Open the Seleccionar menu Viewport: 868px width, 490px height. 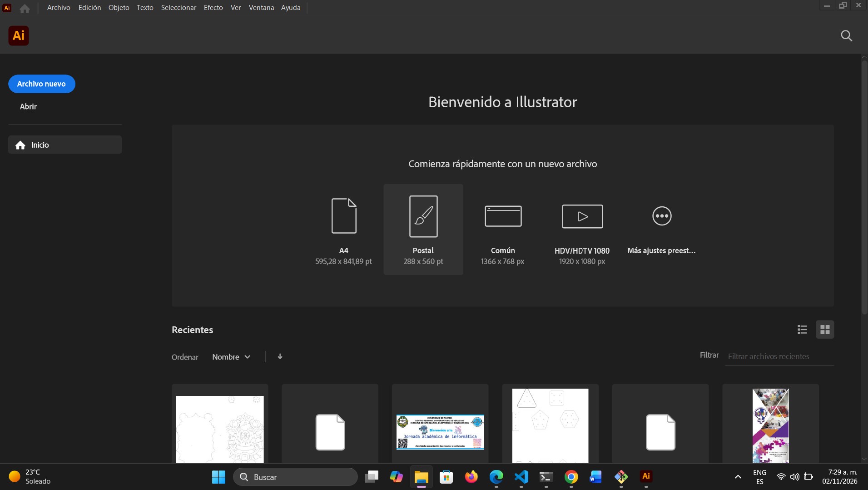[x=179, y=8]
